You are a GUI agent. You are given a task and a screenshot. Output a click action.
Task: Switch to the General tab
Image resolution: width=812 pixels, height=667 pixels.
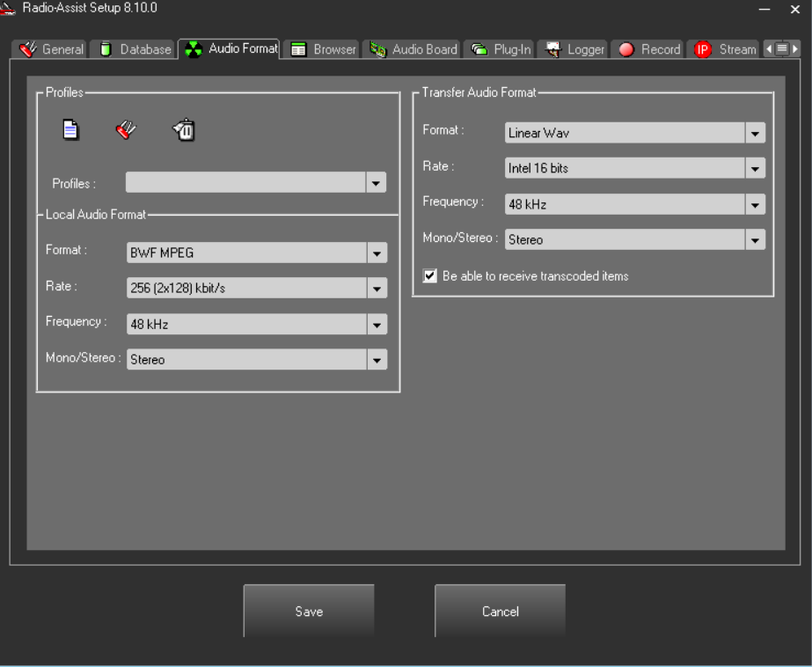tap(52, 49)
